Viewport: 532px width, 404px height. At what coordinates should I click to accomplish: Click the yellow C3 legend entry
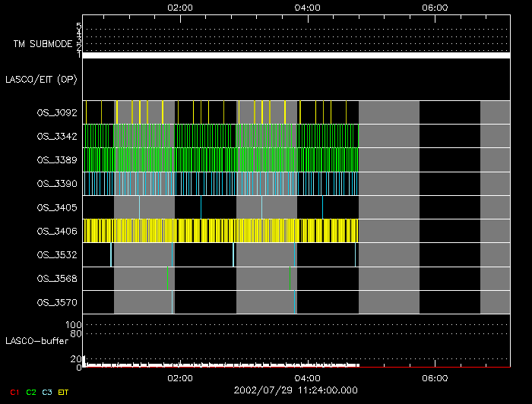47,392
